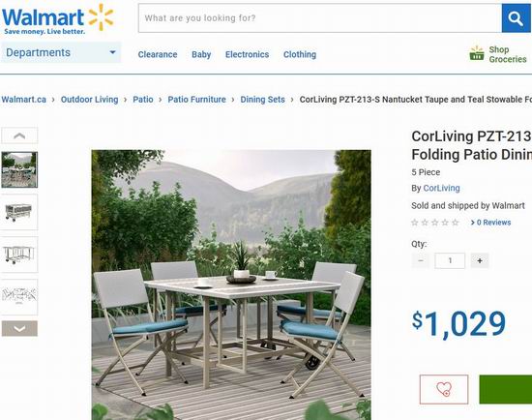Expand the Departments dropdown

pos(61,52)
